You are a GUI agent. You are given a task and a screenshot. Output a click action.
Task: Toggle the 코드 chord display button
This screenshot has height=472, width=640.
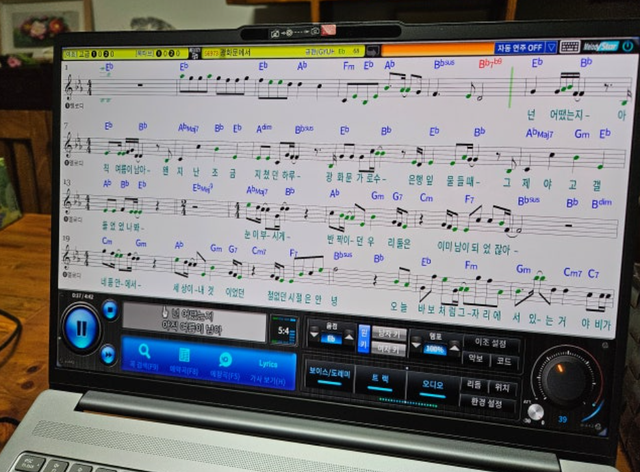[x=504, y=361]
